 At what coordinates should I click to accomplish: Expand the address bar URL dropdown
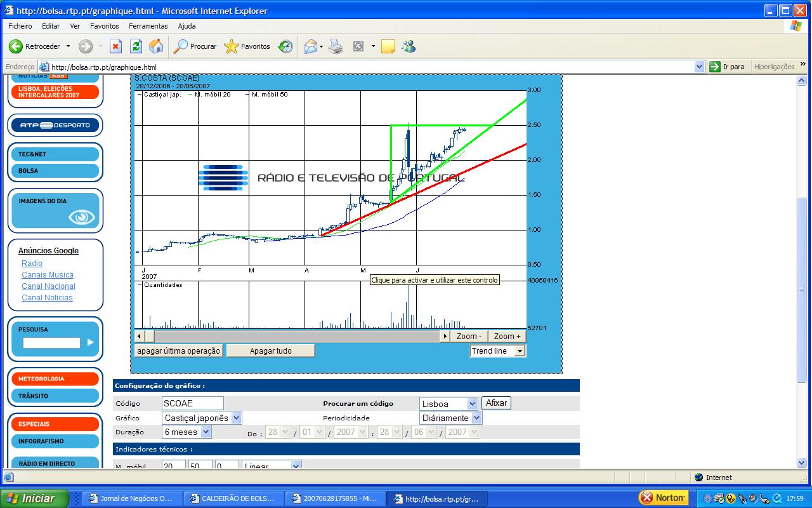point(699,67)
